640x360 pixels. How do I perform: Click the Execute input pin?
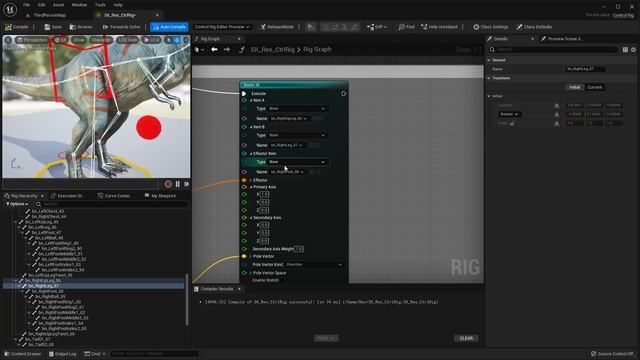(x=244, y=93)
